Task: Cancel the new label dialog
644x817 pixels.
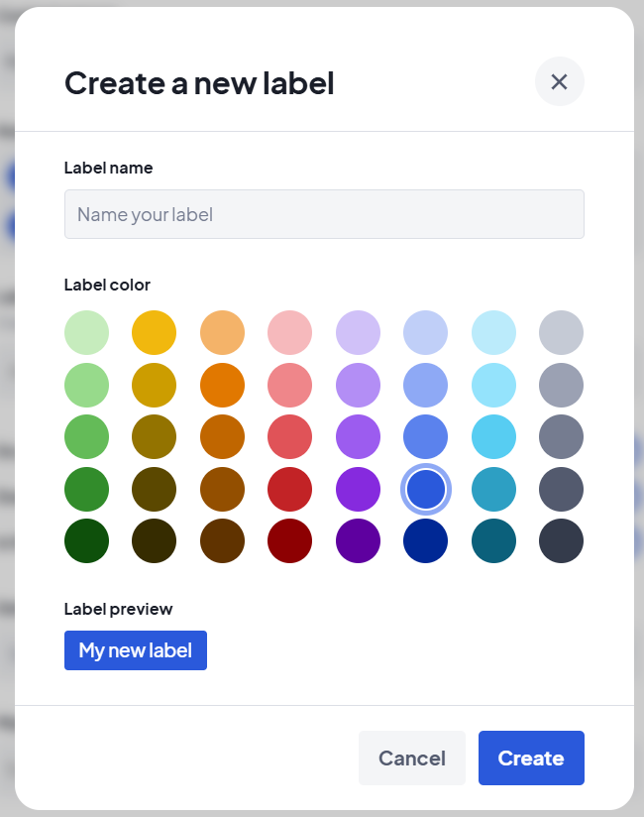Action: point(411,759)
